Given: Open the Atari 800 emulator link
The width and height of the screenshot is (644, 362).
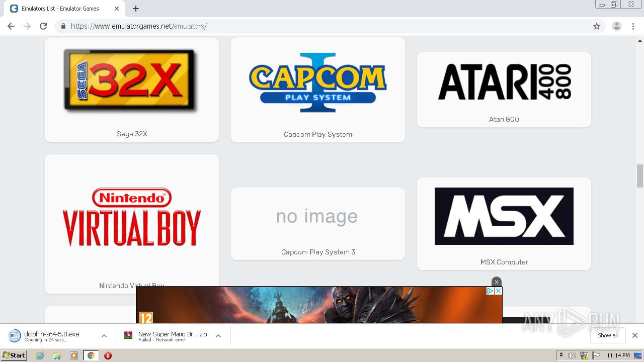Looking at the screenshot, I should tap(504, 119).
